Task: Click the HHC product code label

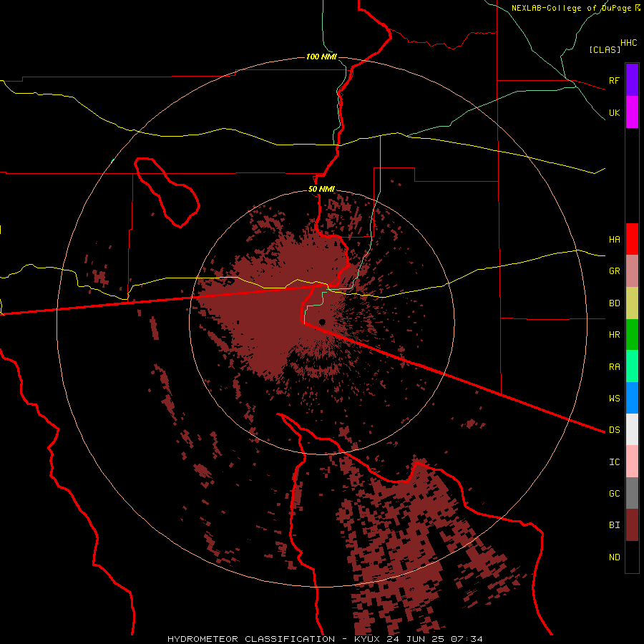Action: click(628, 42)
